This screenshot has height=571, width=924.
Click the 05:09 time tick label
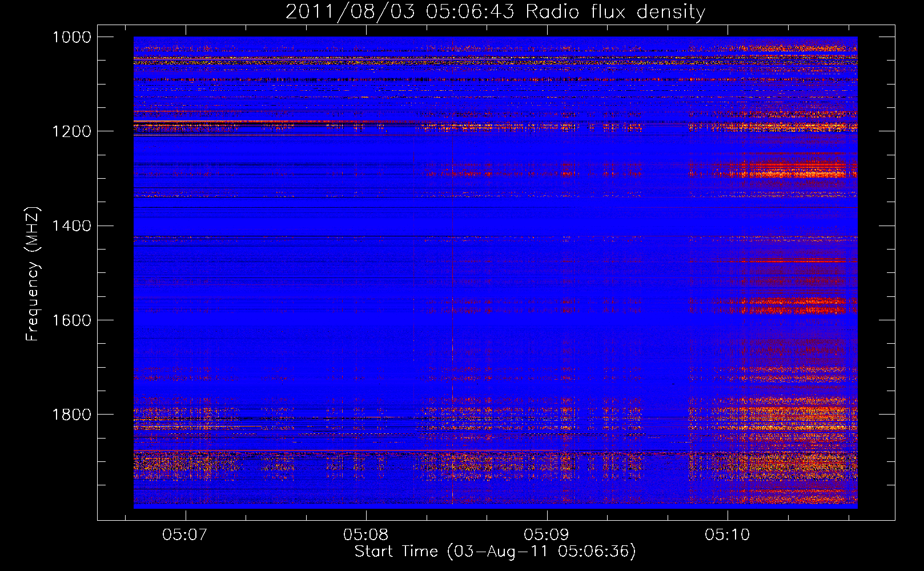click(x=547, y=535)
